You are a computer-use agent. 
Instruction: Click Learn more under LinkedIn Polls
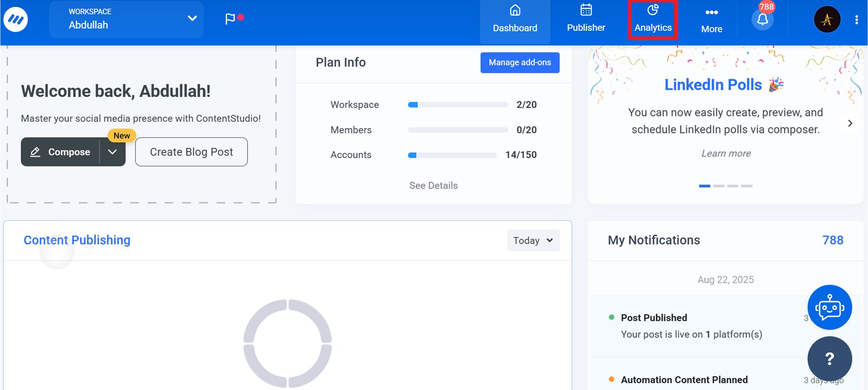(x=726, y=153)
